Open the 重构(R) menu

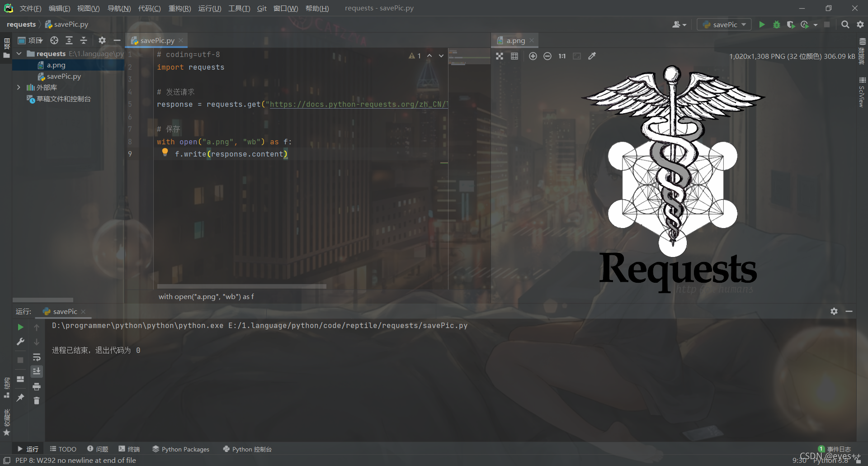pyautogui.click(x=179, y=8)
